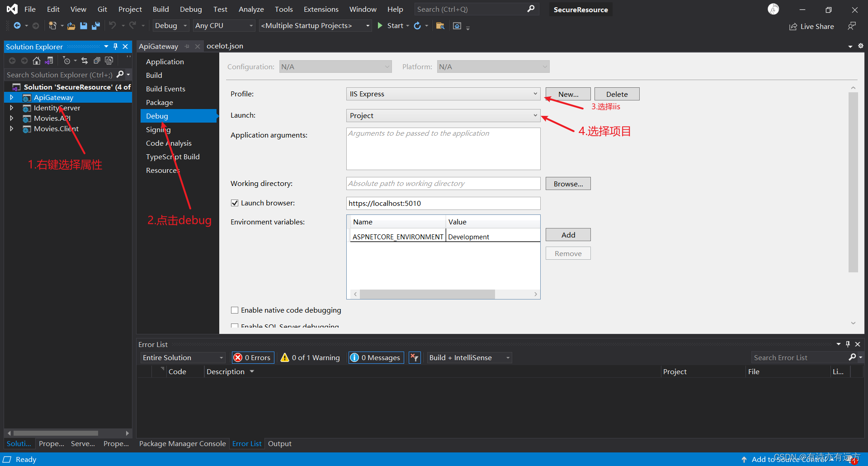The height and width of the screenshot is (466, 868).
Task: Select the Package properties page
Action: coord(159,102)
